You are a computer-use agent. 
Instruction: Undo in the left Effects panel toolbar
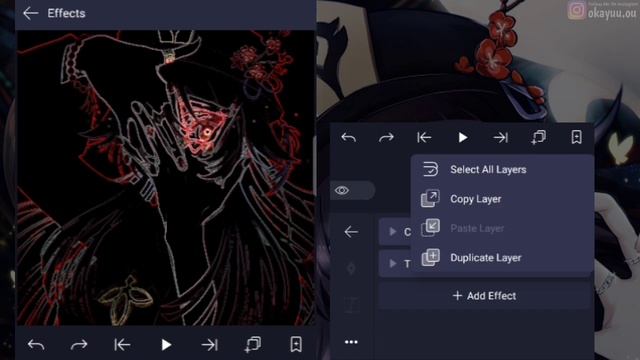[x=36, y=345]
